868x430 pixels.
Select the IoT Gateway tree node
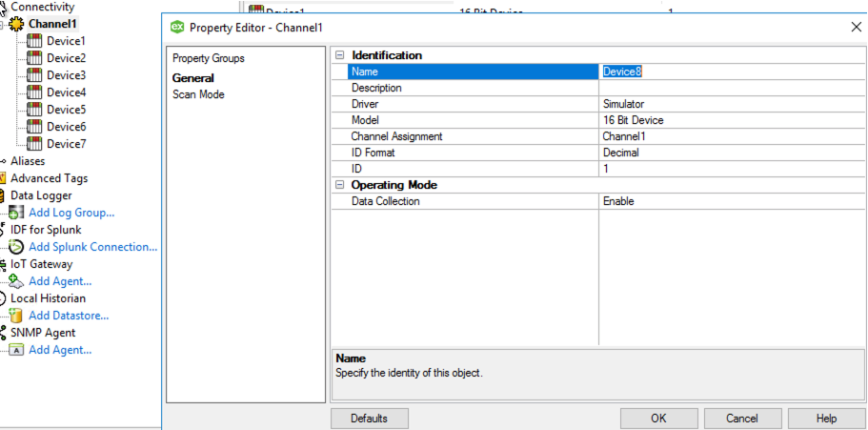42,264
